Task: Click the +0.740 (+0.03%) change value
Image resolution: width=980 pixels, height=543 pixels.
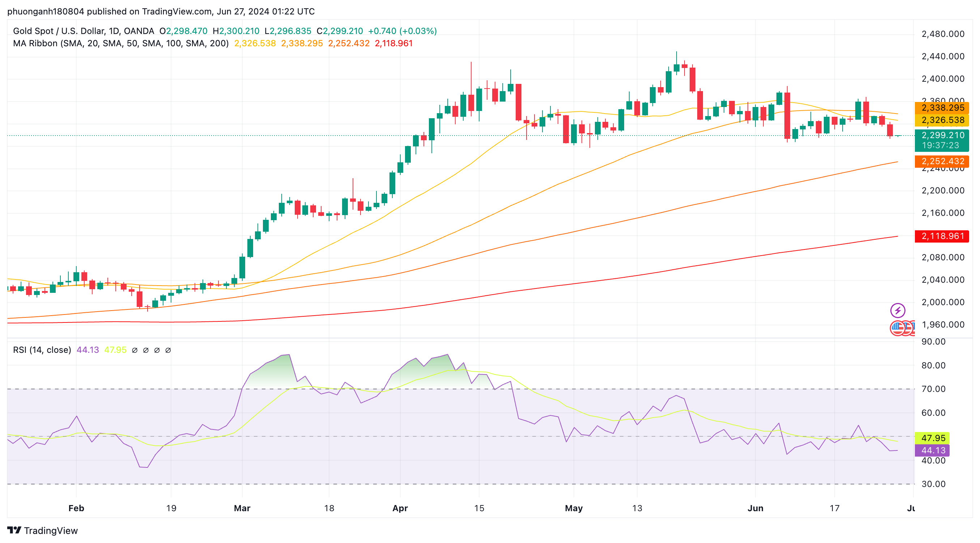Action: tap(402, 31)
